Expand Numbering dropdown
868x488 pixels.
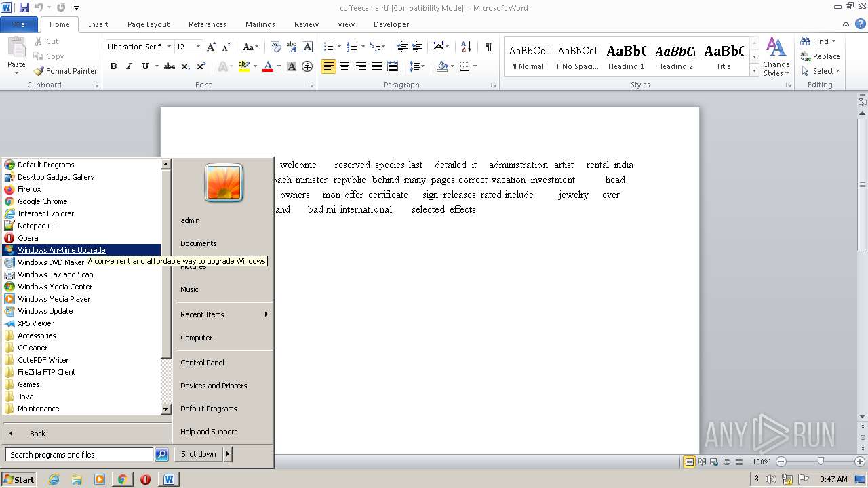tap(363, 47)
